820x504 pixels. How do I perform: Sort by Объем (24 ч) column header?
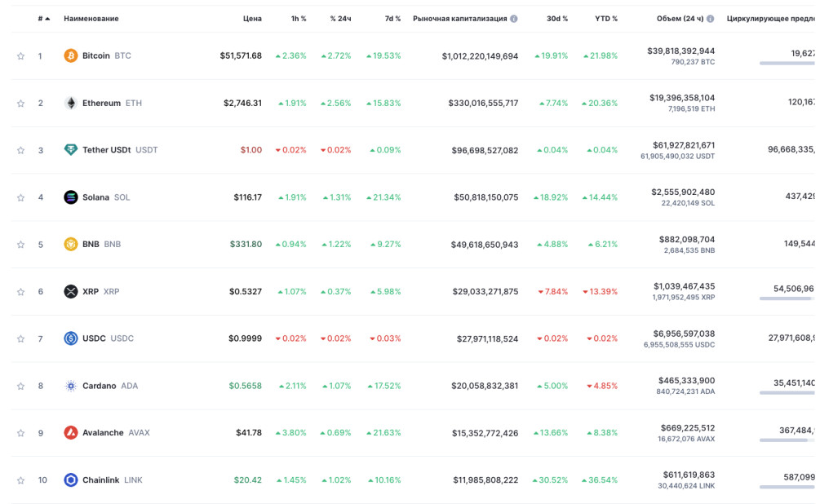[x=680, y=18]
